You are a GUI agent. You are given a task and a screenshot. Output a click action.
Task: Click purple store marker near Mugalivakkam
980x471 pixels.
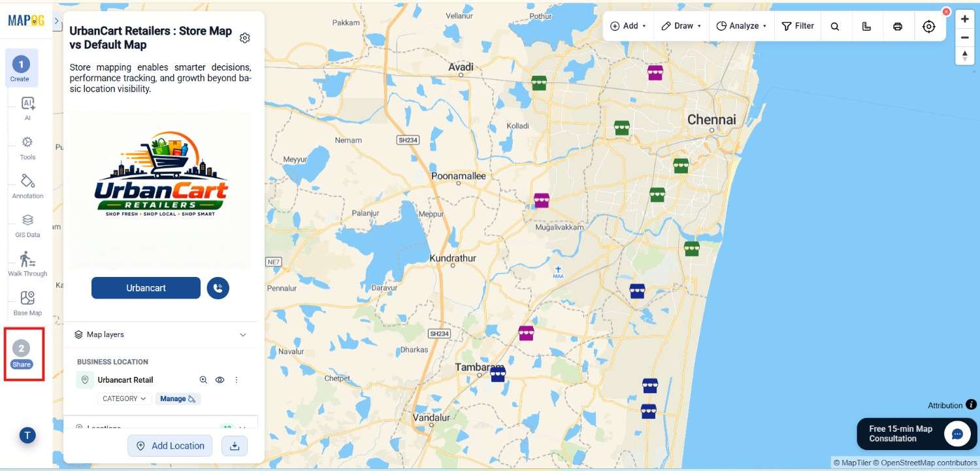pyautogui.click(x=542, y=200)
